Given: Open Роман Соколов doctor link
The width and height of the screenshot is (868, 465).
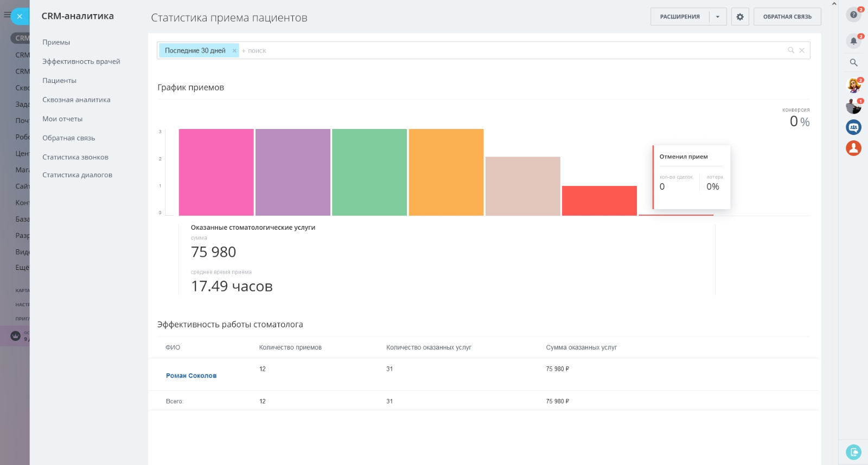Looking at the screenshot, I should click(x=191, y=376).
